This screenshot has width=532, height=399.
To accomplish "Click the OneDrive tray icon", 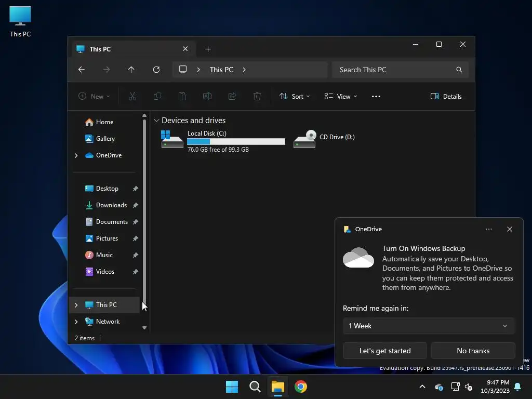I will [438, 387].
